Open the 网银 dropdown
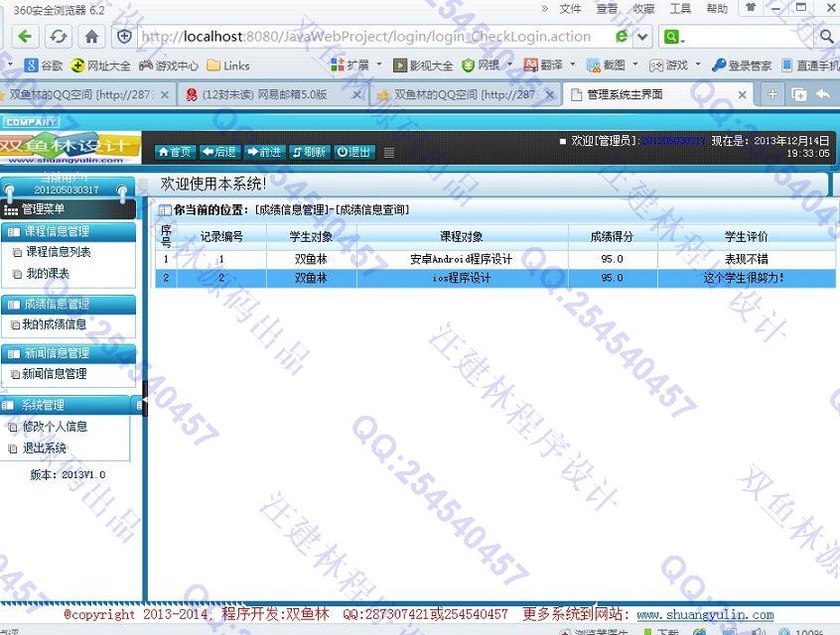 tap(487, 65)
